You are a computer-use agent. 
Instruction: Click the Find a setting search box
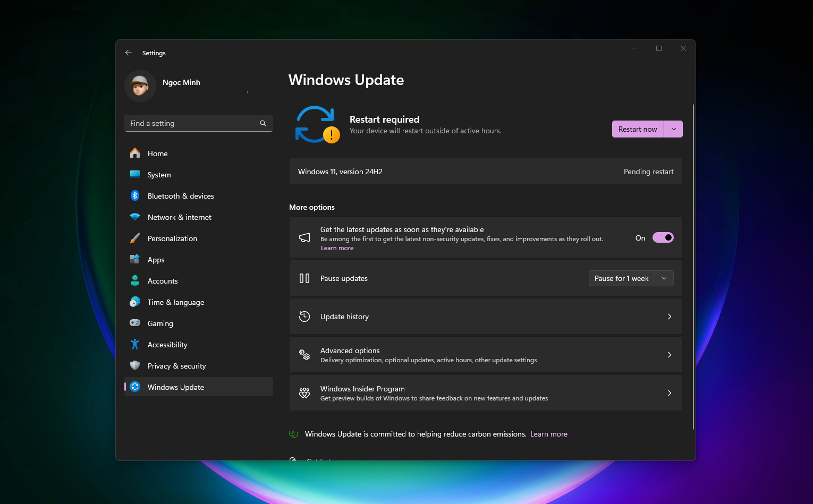pyautogui.click(x=198, y=123)
